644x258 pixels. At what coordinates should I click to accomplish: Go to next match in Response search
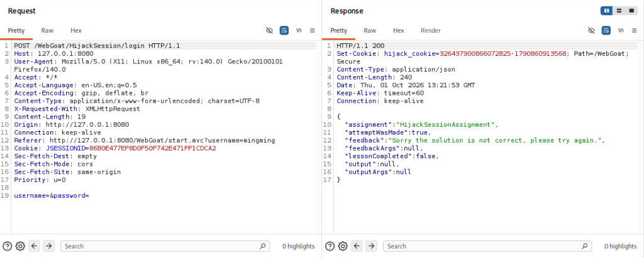(371, 246)
